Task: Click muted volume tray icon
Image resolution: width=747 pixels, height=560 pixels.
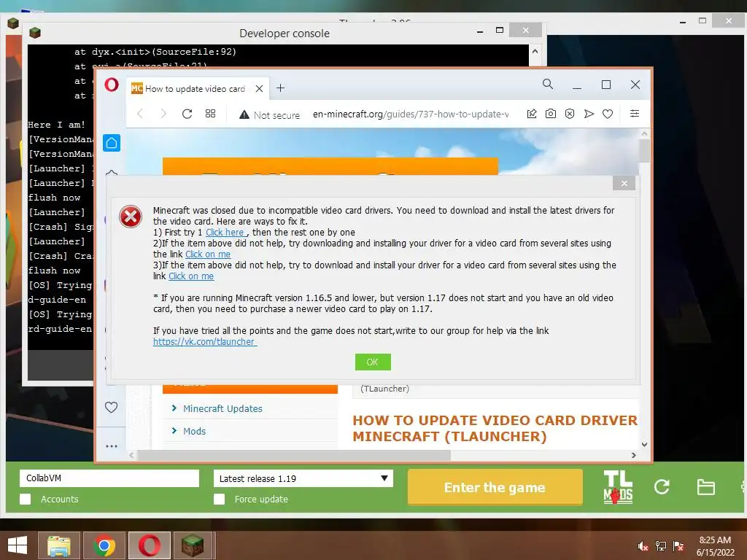Action: pyautogui.click(x=643, y=546)
